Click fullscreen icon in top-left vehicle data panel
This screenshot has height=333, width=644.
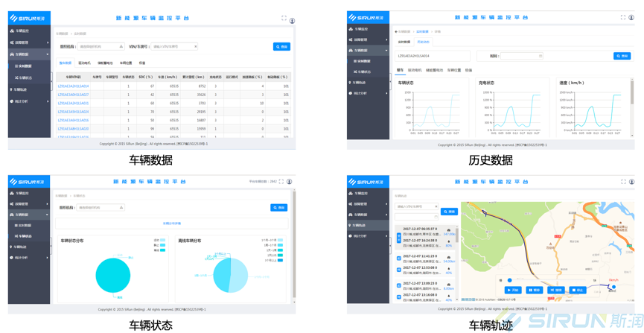tap(283, 18)
